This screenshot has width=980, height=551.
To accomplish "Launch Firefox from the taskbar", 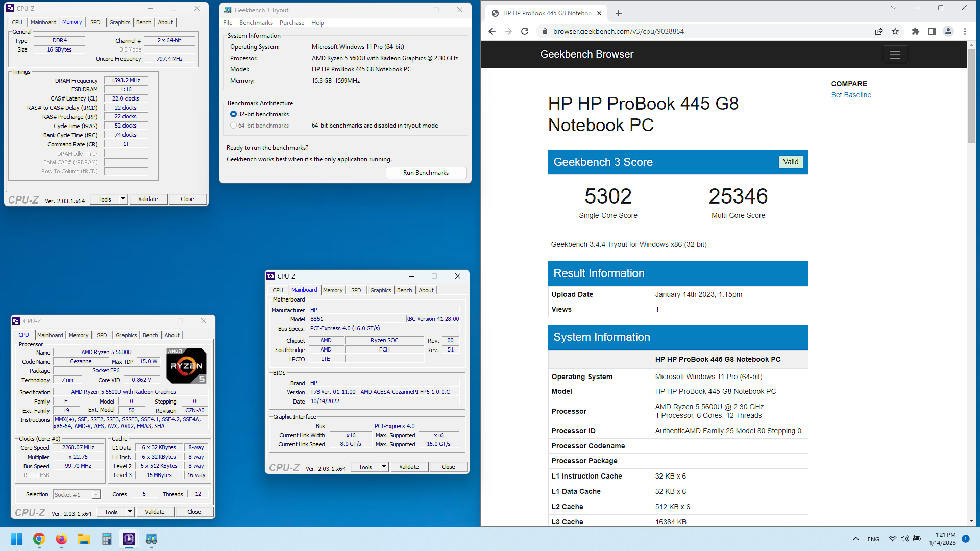I will click(61, 539).
